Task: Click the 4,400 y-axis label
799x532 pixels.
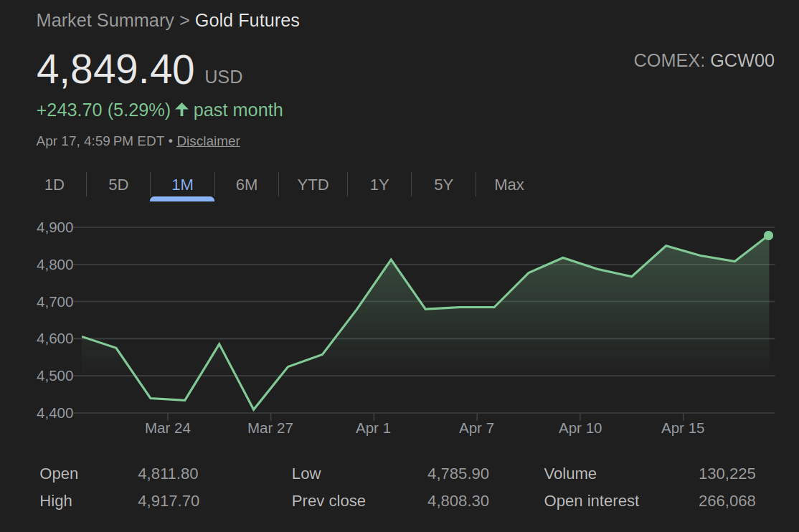Action: 55,413
